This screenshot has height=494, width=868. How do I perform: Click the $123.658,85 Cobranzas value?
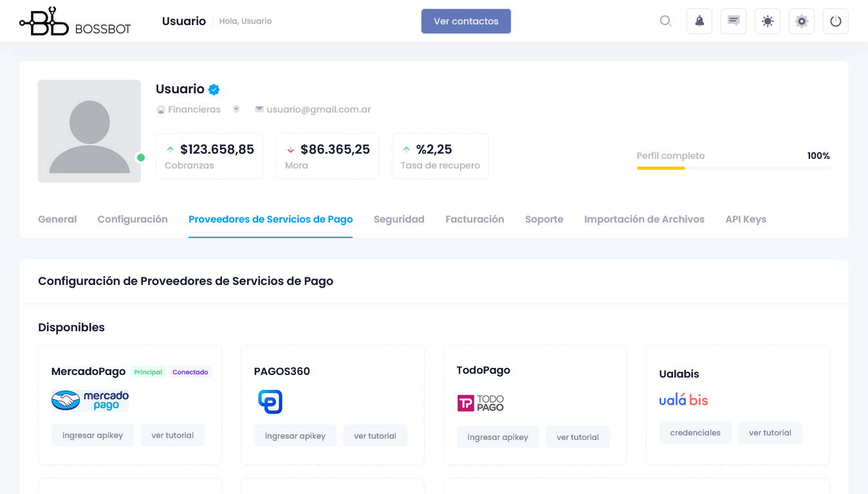[x=217, y=149]
